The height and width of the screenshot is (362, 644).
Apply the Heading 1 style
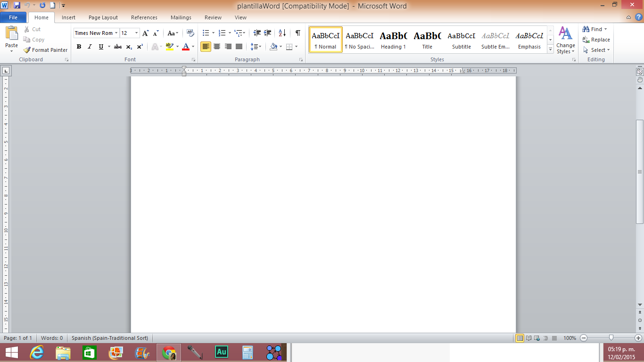pyautogui.click(x=393, y=40)
